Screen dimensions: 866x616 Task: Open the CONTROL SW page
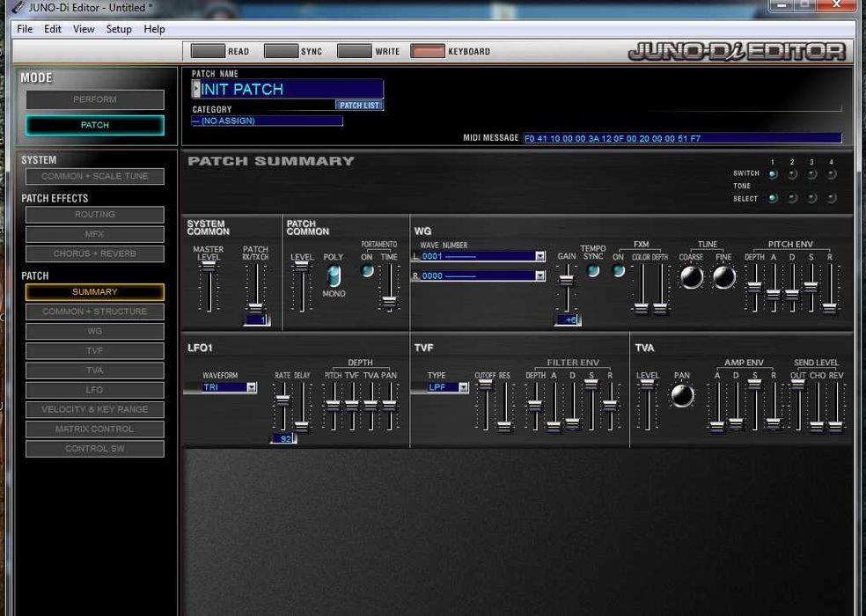(95, 449)
